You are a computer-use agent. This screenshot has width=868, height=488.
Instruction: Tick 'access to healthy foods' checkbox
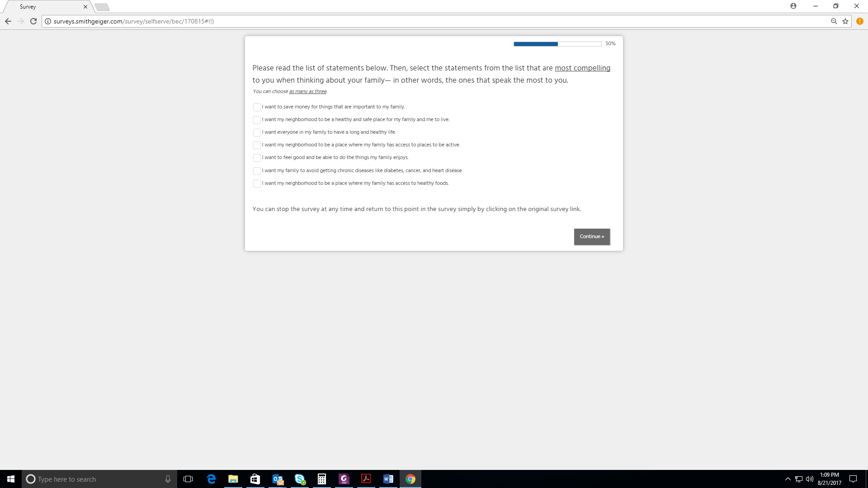click(x=257, y=183)
